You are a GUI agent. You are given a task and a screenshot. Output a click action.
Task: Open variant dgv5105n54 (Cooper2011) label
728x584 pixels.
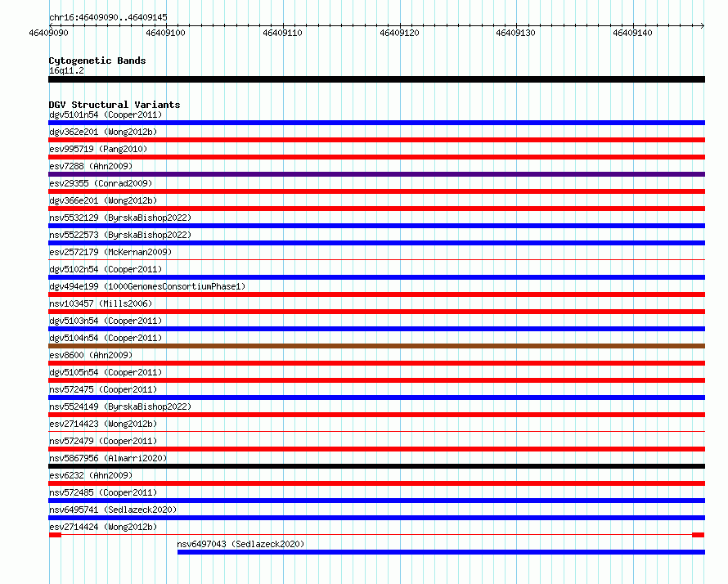(x=106, y=372)
